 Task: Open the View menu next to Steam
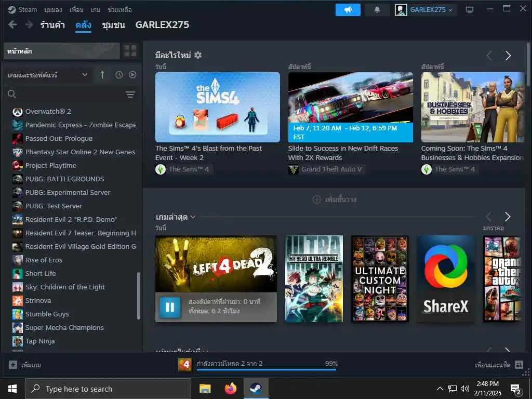[53, 9]
